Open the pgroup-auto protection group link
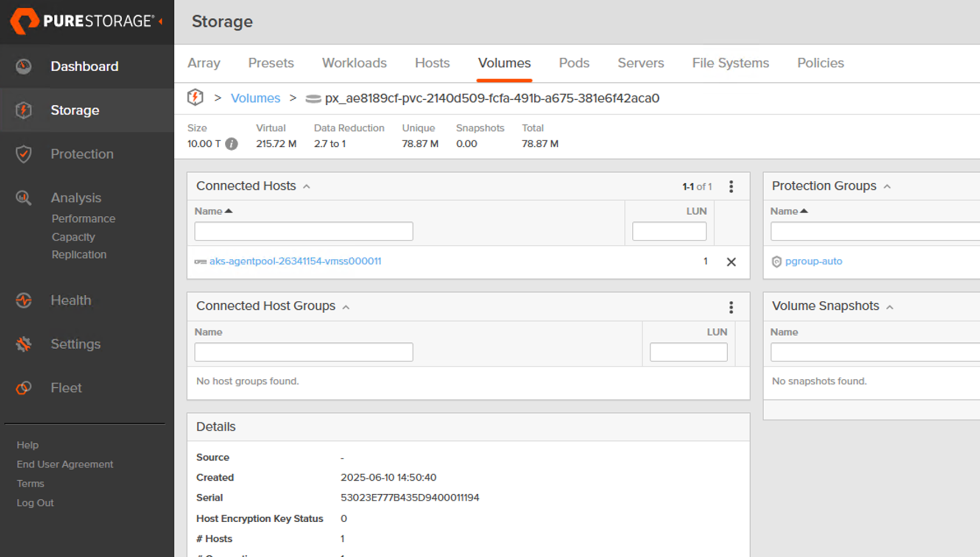 [813, 261]
